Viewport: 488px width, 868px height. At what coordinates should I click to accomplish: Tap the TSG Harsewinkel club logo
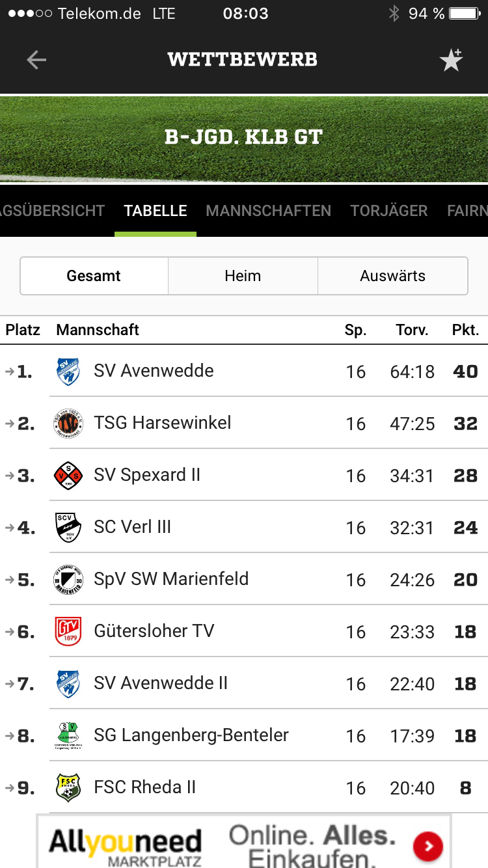click(x=68, y=424)
